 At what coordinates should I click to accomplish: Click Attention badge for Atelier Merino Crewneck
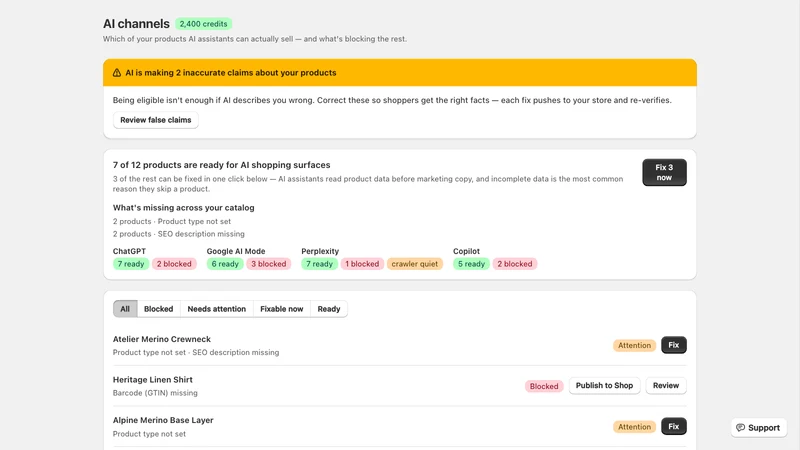tap(634, 345)
